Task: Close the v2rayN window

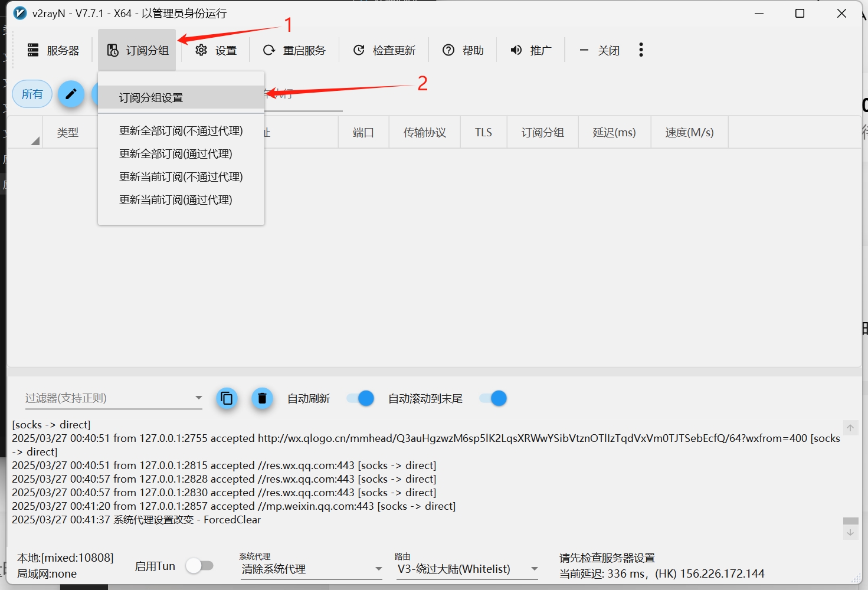Action: coord(842,13)
